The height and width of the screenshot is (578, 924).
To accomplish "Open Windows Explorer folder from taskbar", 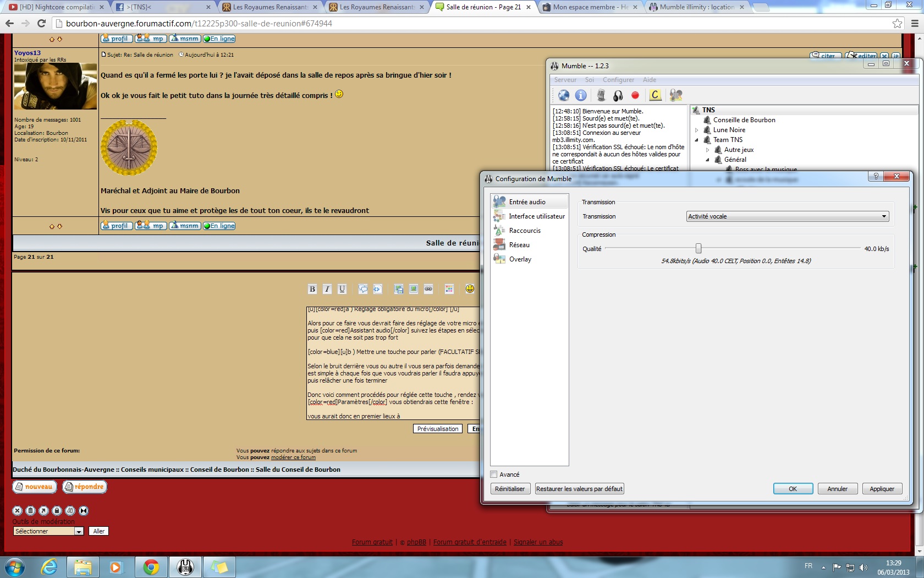I will click(82, 566).
